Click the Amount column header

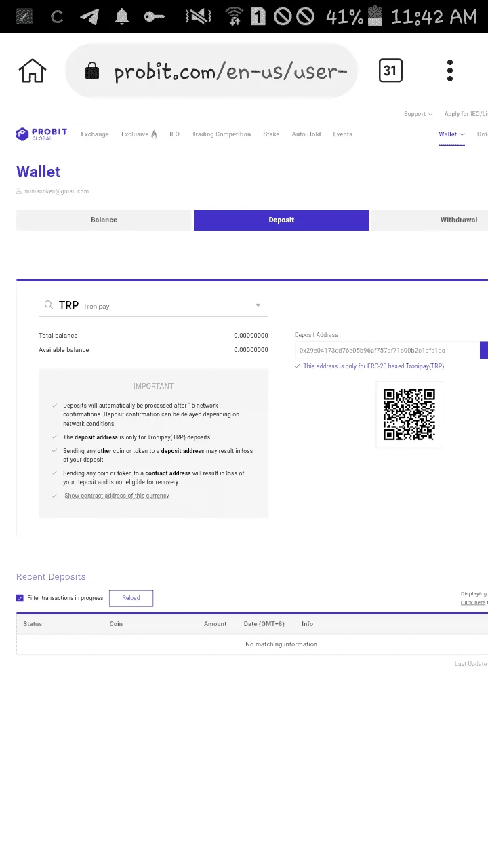point(216,623)
